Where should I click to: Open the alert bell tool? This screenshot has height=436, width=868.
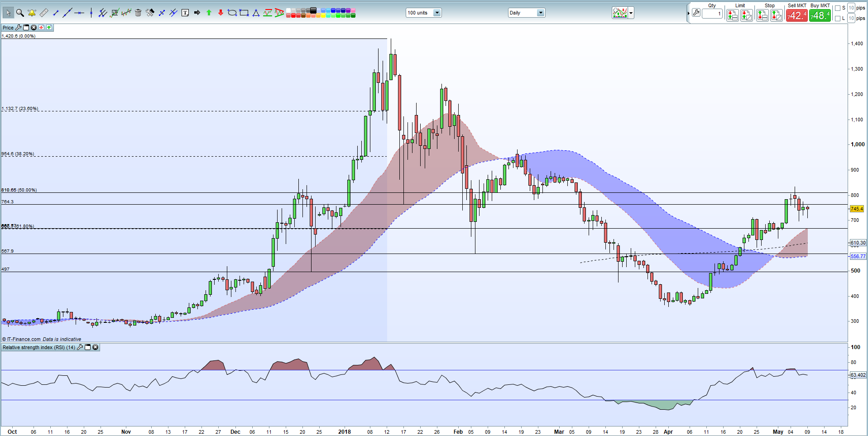[32, 13]
